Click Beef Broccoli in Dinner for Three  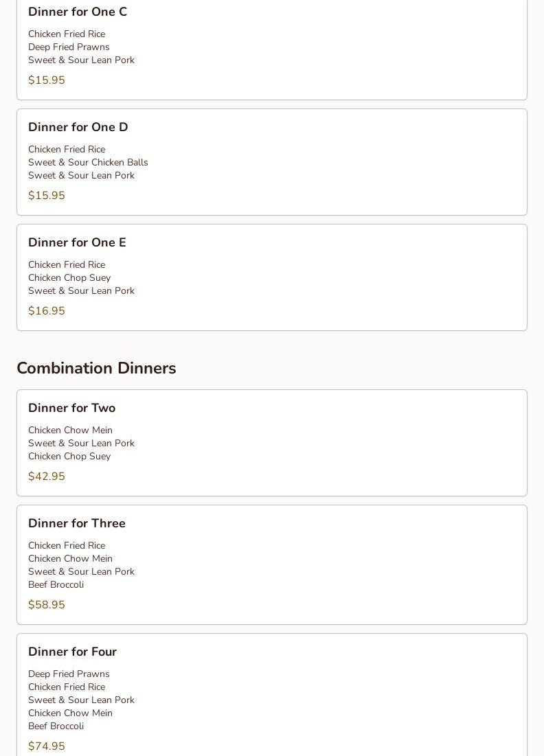[56, 585]
